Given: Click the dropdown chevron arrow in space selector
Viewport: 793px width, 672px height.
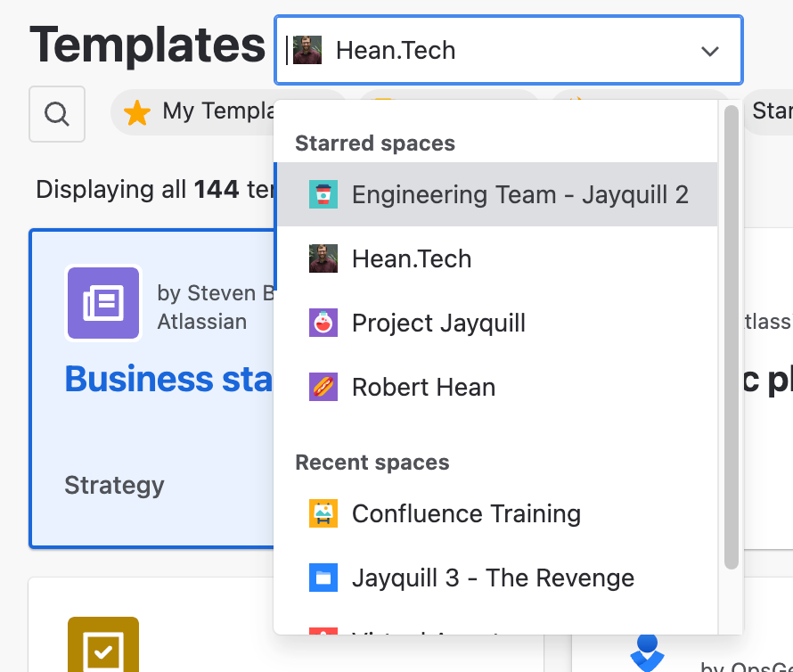Looking at the screenshot, I should pos(710,51).
